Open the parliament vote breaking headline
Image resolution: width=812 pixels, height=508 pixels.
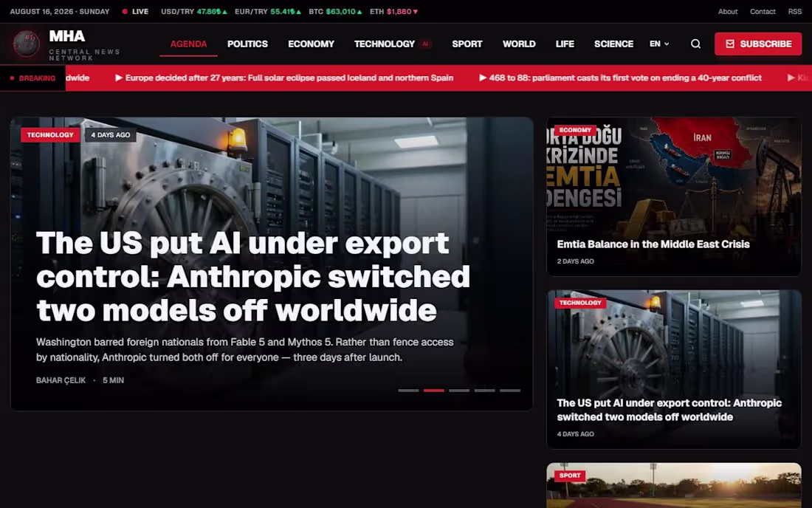click(620, 78)
